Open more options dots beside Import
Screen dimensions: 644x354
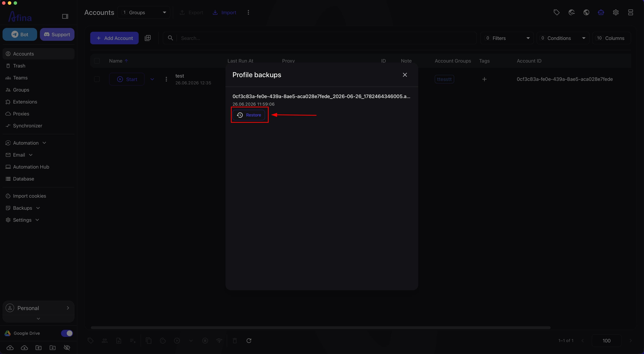pyautogui.click(x=248, y=13)
